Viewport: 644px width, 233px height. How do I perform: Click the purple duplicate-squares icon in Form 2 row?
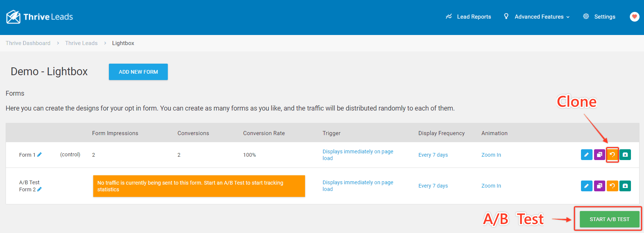599,186
